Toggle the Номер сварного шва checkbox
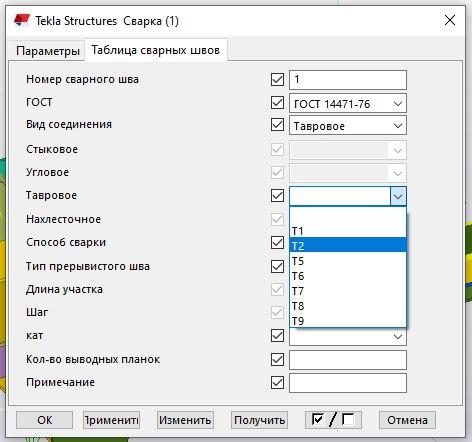472x442 pixels. tap(277, 80)
